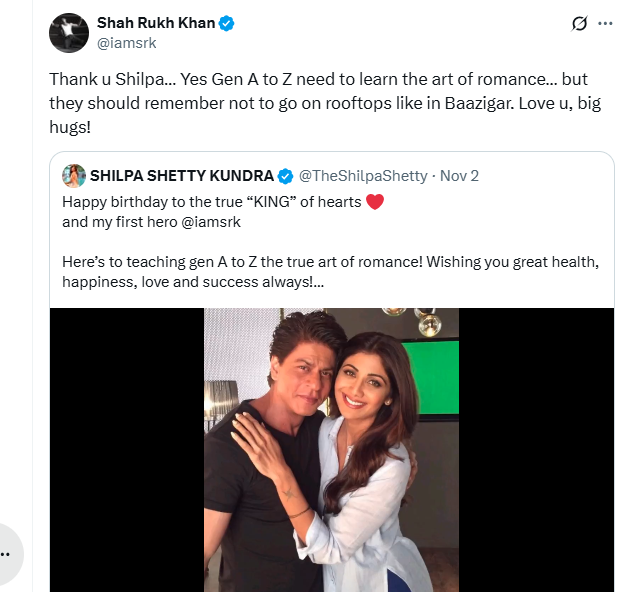Open Grok actions icon on the tweet

click(x=577, y=23)
